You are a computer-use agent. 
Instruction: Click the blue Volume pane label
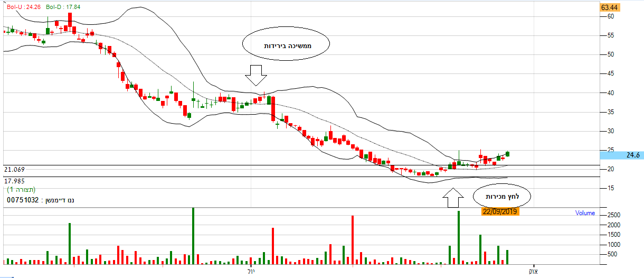pos(585,214)
